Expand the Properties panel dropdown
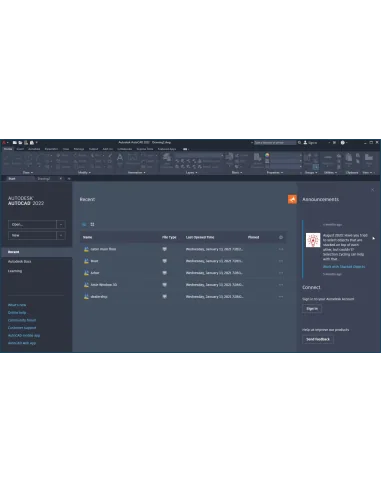The height and width of the screenshot is (492, 381). pyautogui.click(x=275, y=173)
